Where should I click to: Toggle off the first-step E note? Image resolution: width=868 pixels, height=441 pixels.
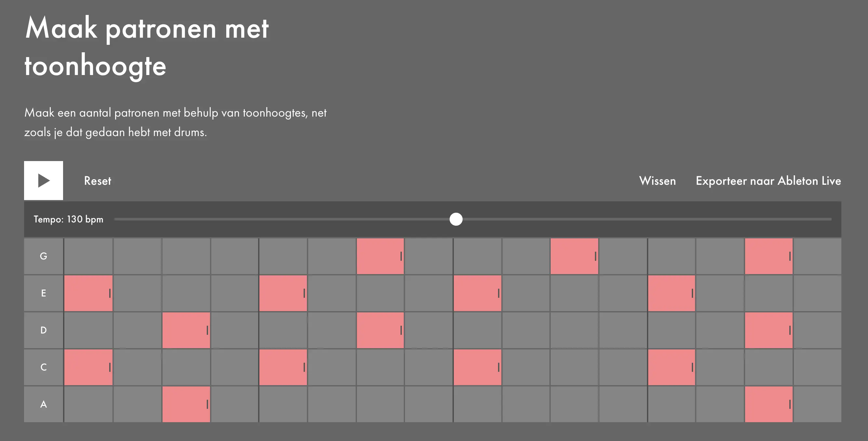[88, 293]
